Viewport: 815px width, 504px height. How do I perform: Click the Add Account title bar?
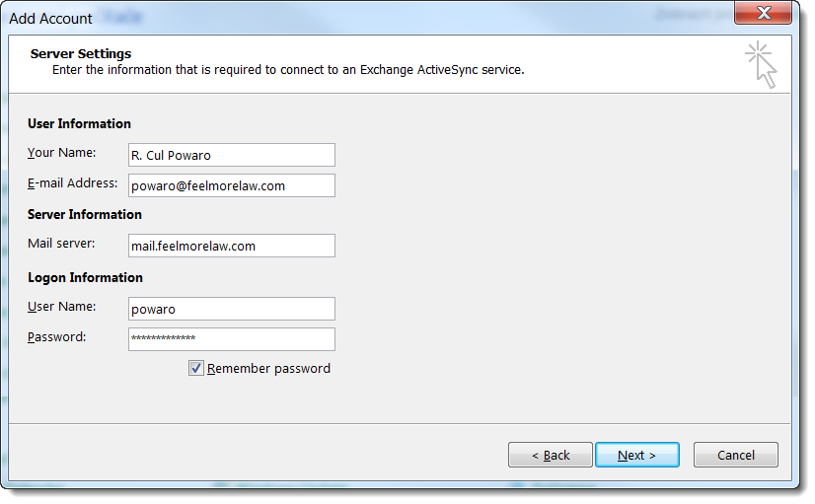[x=364, y=18]
